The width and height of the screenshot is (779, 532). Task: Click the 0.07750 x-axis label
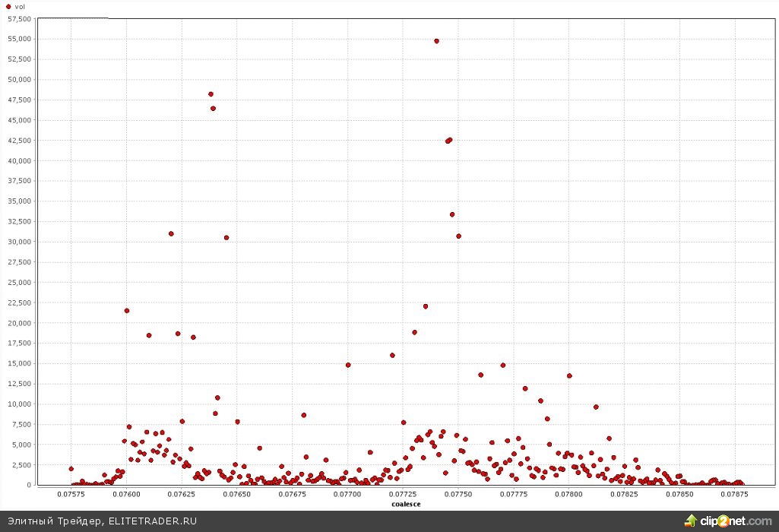pos(458,494)
